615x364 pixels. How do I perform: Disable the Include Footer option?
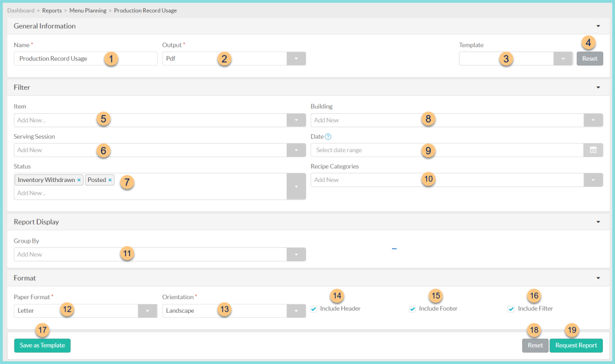click(412, 308)
